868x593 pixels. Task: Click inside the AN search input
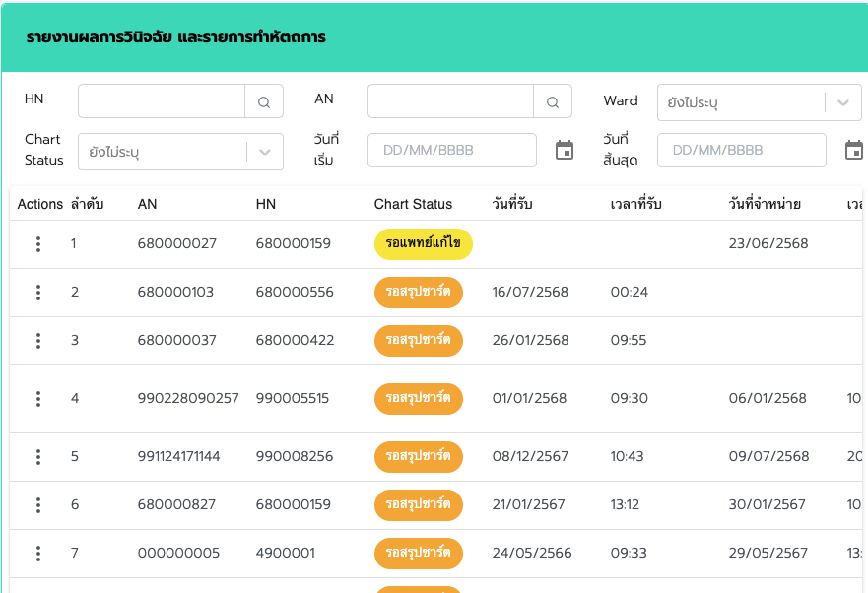pos(450,101)
